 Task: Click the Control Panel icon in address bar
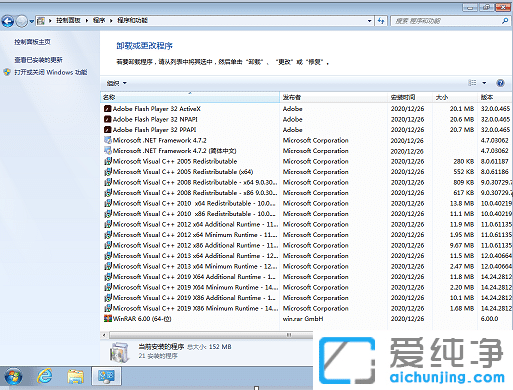(41, 21)
